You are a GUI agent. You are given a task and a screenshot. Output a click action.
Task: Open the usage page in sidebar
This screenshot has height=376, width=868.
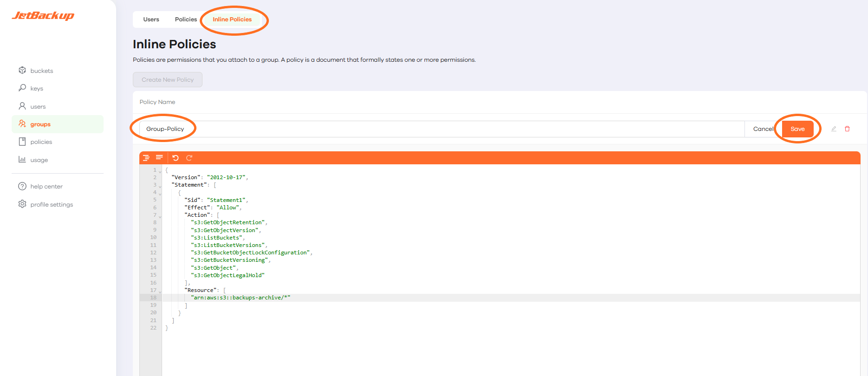39,160
